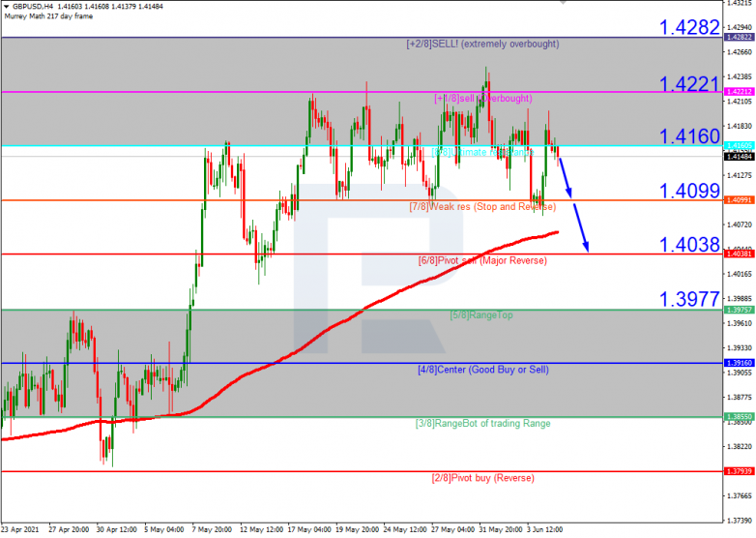Click the 1.42940 price scale tick
Image resolution: width=756 pixels, height=538 pixels.
pos(741,27)
